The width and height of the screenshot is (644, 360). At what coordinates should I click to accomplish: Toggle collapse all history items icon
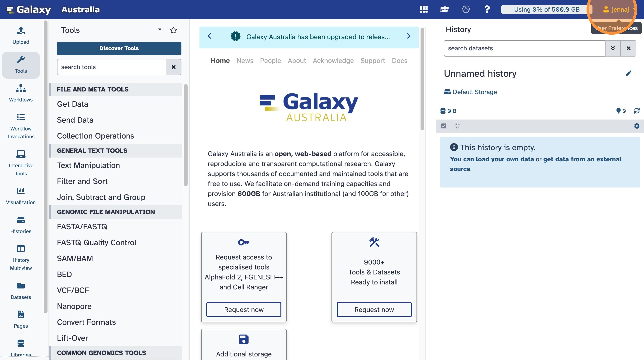[458, 126]
